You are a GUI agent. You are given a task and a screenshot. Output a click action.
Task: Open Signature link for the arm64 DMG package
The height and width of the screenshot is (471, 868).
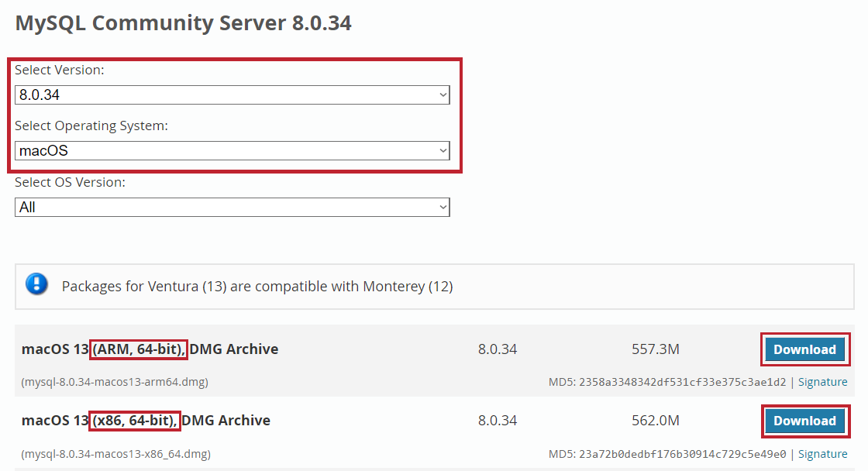coord(822,382)
